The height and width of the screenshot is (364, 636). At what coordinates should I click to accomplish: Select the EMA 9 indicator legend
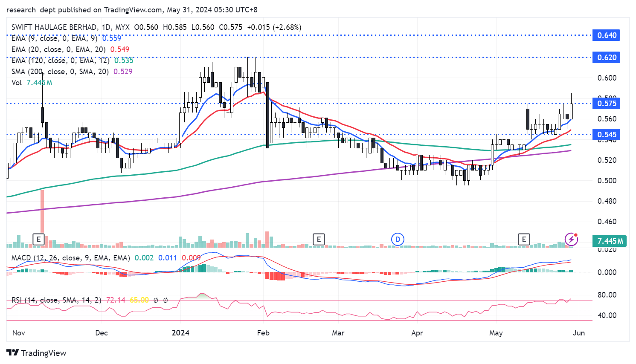point(54,38)
